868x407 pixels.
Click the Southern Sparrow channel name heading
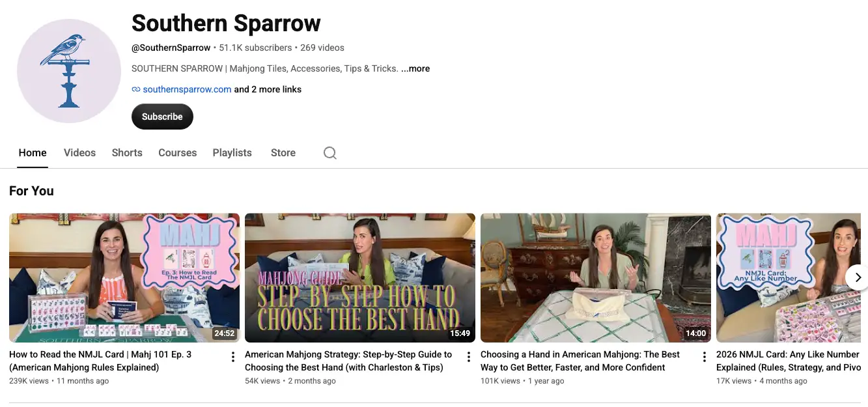pyautogui.click(x=226, y=23)
